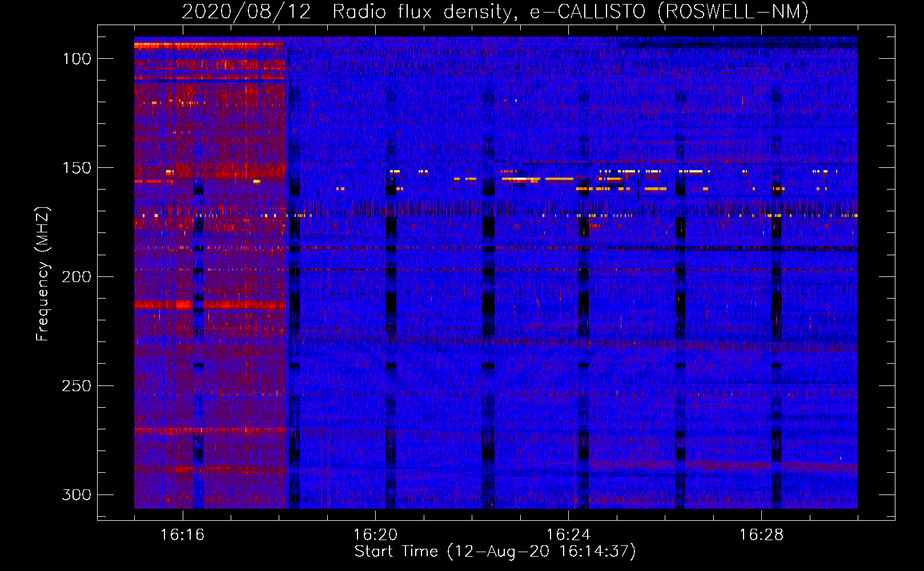Viewport: 924px width, 571px height.
Task: Click the time tick label 16:28
Action: (x=762, y=535)
